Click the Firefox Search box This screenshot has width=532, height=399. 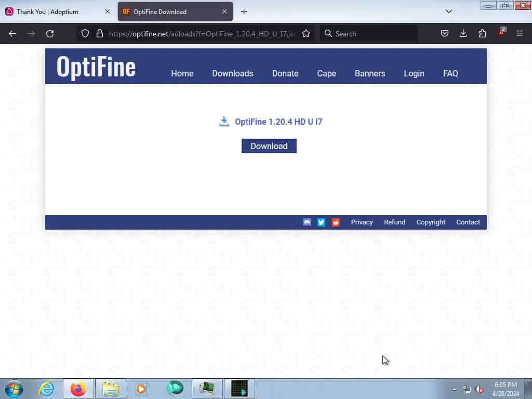pos(368,34)
